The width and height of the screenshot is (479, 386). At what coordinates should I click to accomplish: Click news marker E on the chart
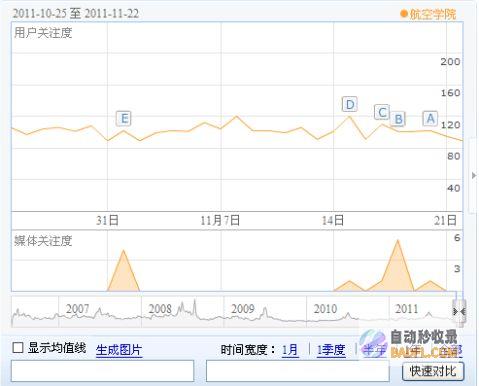click(124, 118)
